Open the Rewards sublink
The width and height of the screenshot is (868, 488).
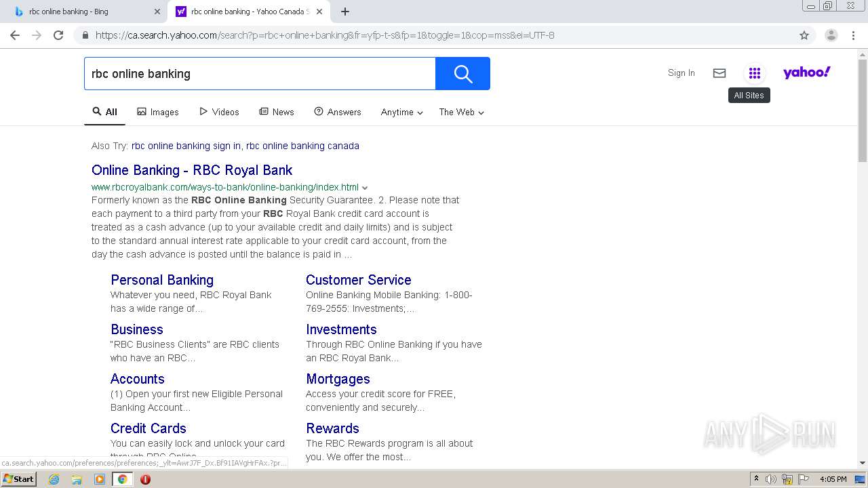[332, 428]
